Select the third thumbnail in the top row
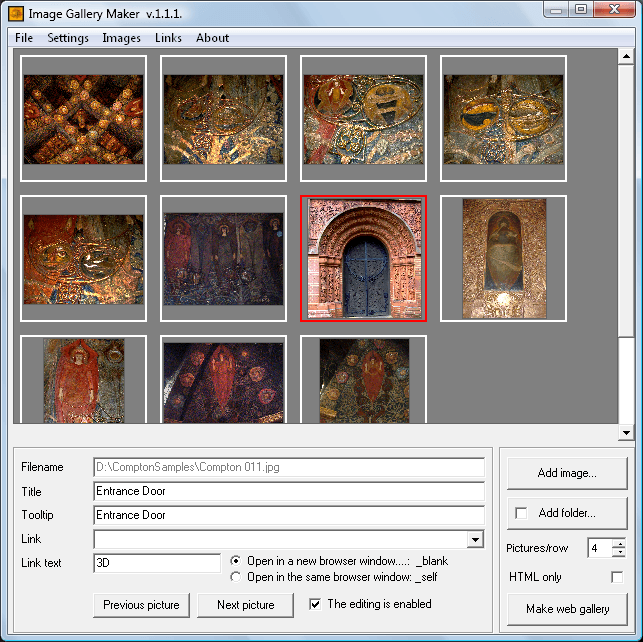Image resolution: width=643 pixels, height=642 pixels. 363,118
